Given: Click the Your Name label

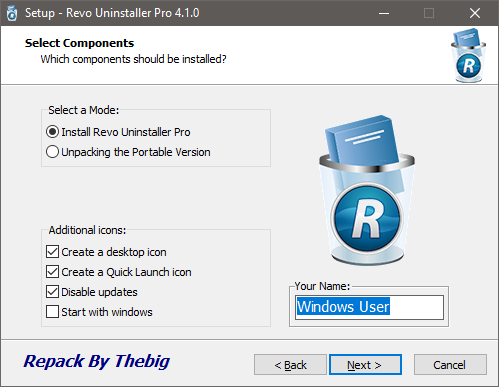Looking at the screenshot, I should tap(322, 286).
